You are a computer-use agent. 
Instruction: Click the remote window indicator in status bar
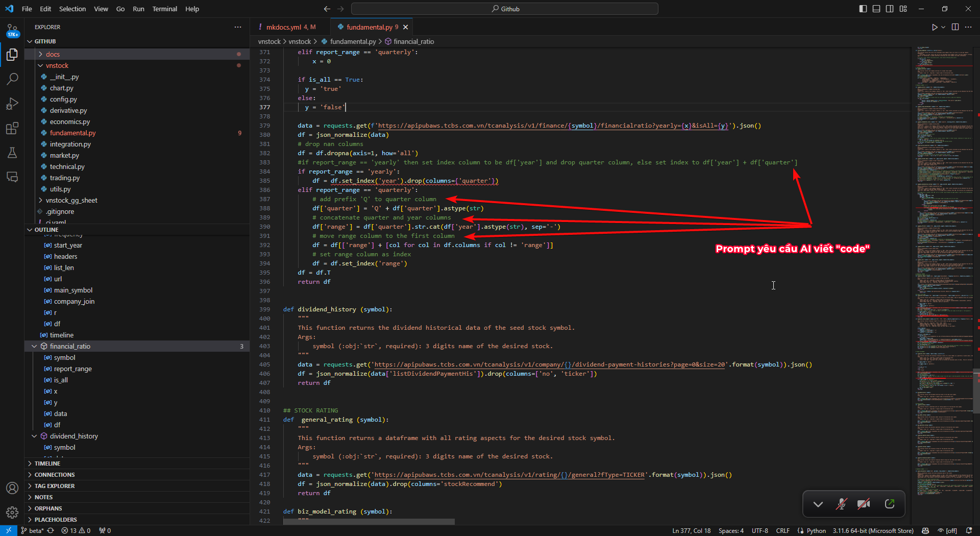[x=8, y=530]
